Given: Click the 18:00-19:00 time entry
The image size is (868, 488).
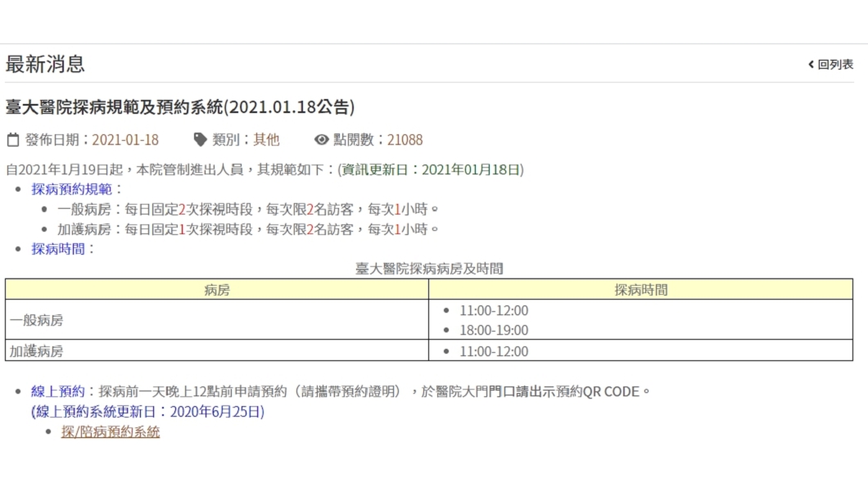Looking at the screenshot, I should click(494, 330).
